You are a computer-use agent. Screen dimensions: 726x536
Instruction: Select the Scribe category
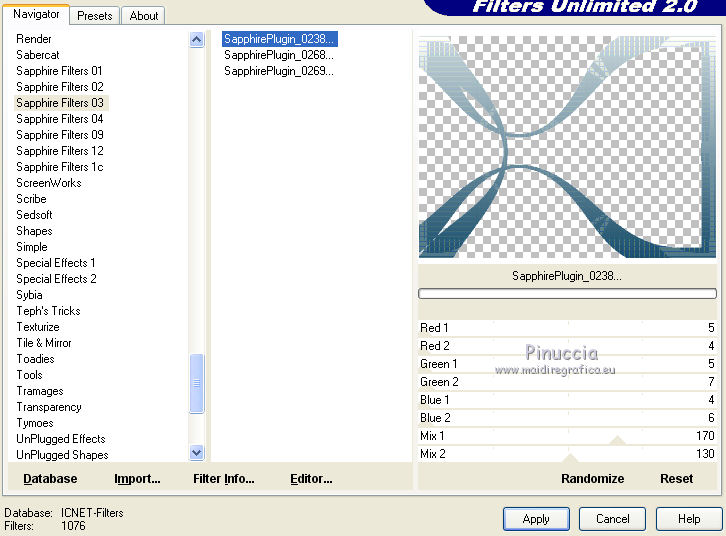31,199
